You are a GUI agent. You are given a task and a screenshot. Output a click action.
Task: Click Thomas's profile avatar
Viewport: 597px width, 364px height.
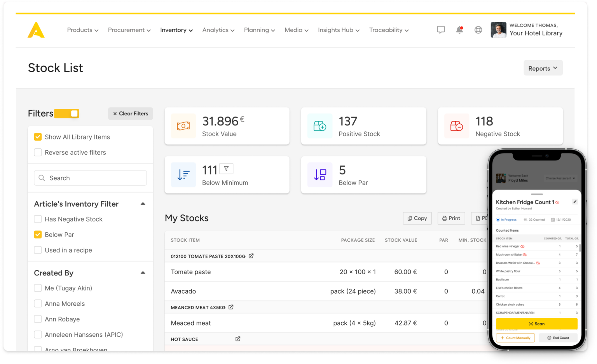(499, 30)
